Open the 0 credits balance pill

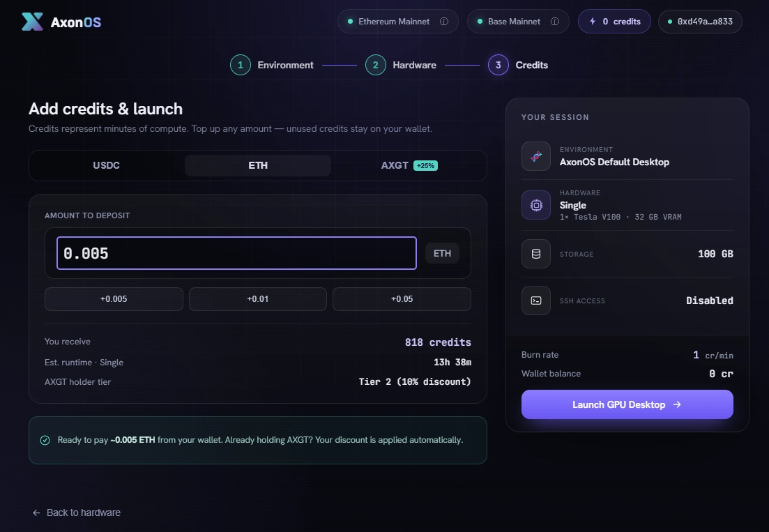point(614,22)
